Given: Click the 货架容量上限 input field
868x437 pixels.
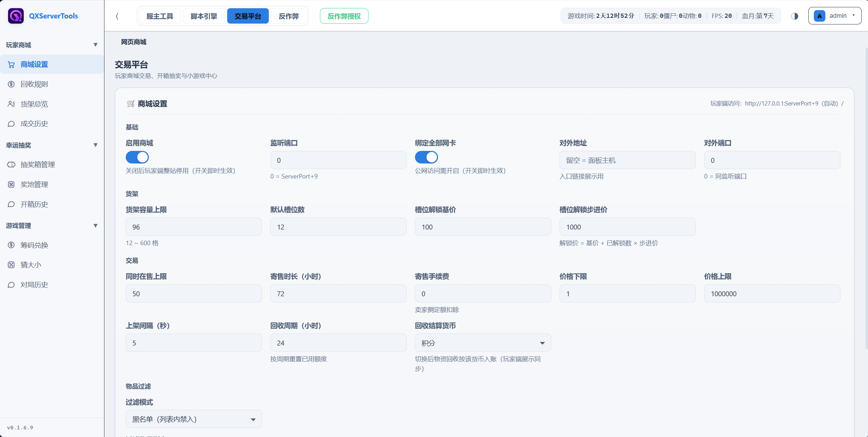Looking at the screenshot, I should [194, 227].
